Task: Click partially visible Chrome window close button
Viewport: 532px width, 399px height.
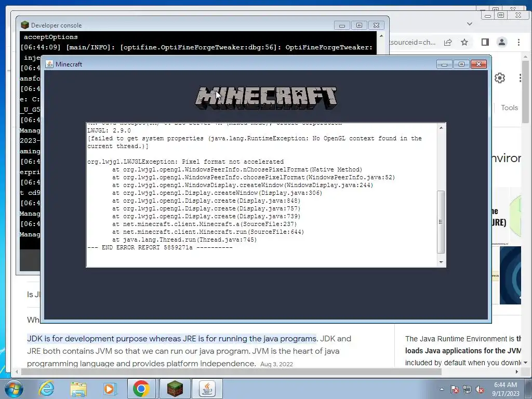Action: click(x=518, y=15)
